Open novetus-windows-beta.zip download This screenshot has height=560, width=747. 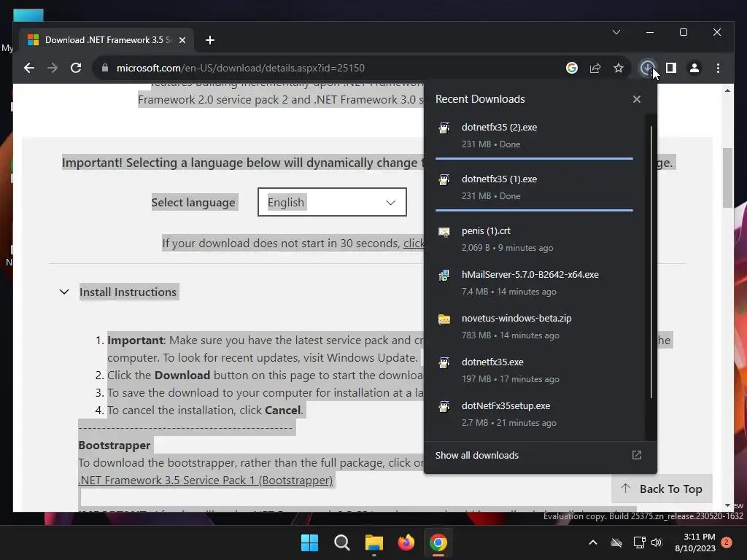coord(534,327)
